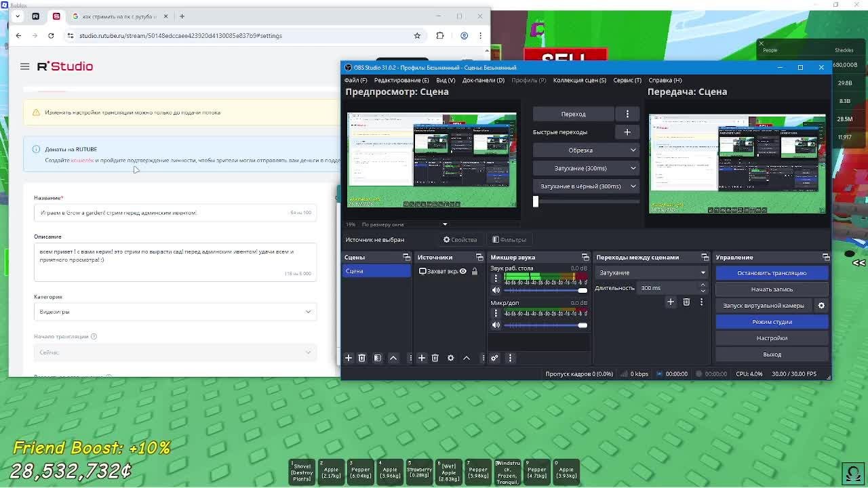Viewport: 868px width, 488px height.
Task: Expand Затухание (300ms) quick transition dropdown
Action: click(585, 168)
